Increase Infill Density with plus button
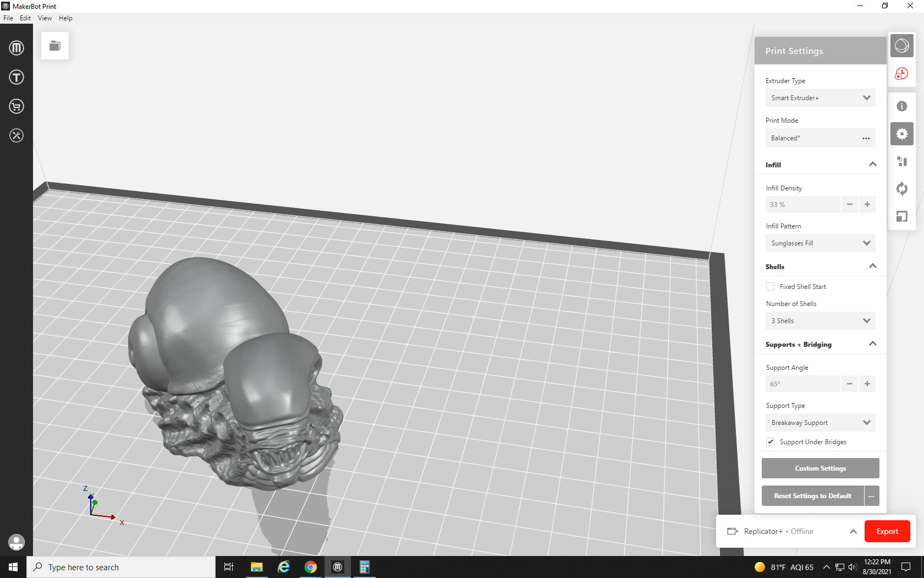 (x=867, y=204)
